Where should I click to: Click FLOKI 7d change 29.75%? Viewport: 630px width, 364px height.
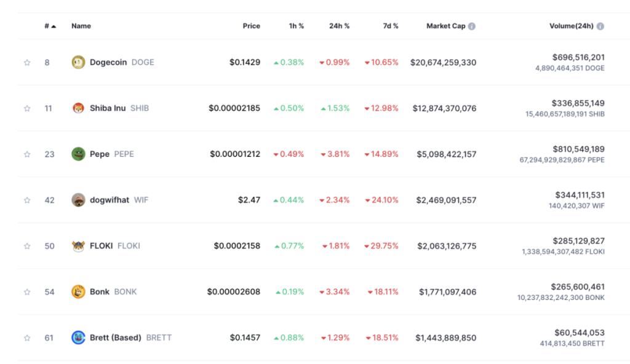tap(381, 246)
